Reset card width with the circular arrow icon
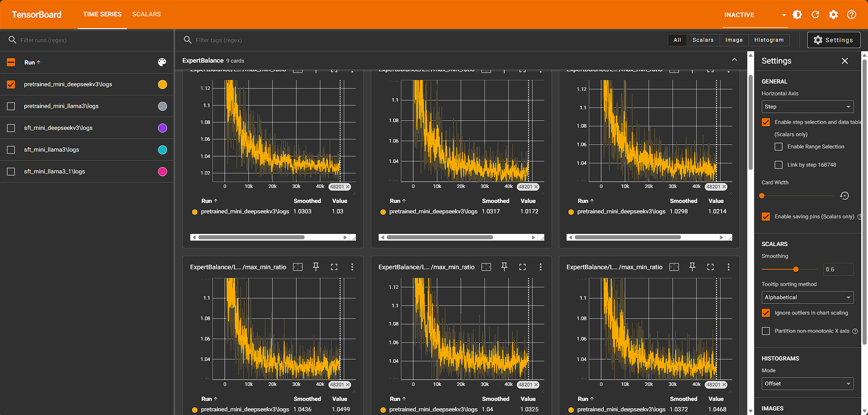This screenshot has height=415, width=868. (x=844, y=196)
